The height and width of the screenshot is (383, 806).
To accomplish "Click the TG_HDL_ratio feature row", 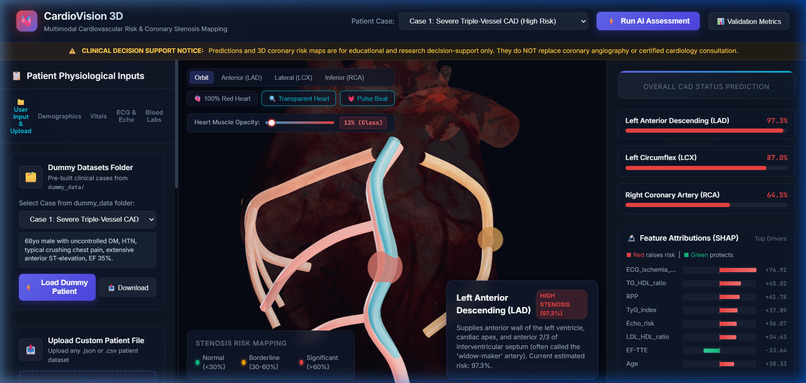I will (706, 283).
